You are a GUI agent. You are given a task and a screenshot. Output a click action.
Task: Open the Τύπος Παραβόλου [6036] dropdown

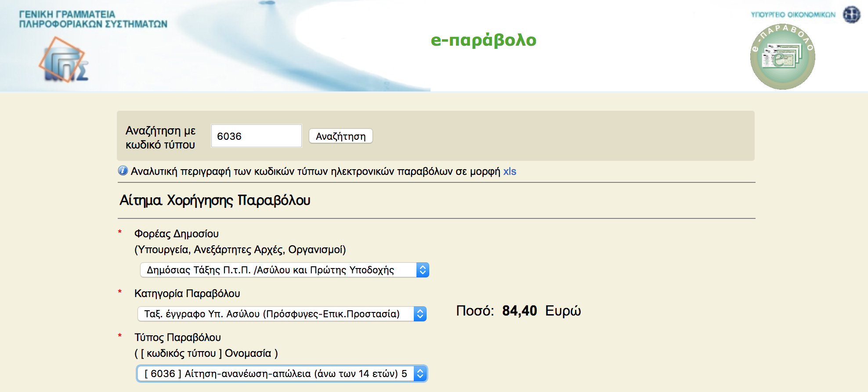282,374
